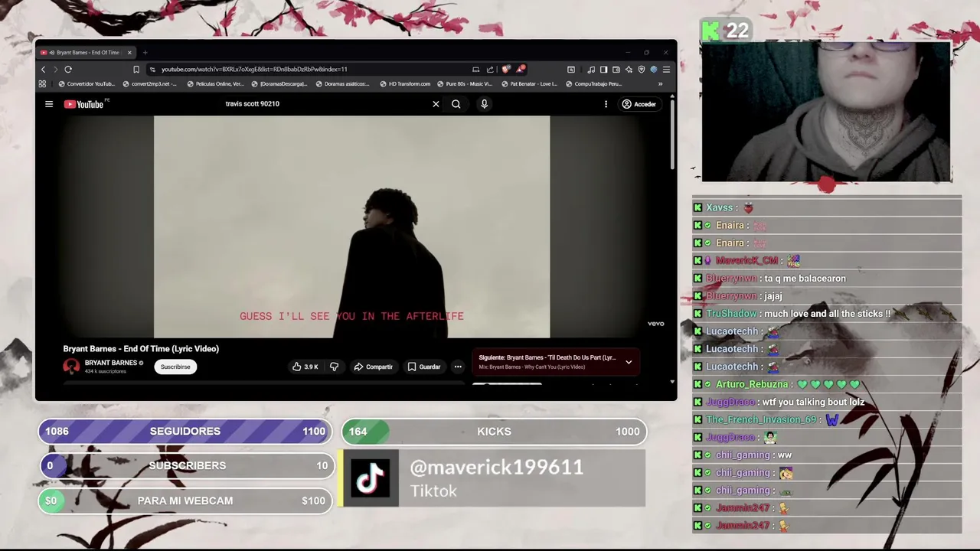Click TruShadow's chat message
The image size is (980, 551).
click(827, 314)
